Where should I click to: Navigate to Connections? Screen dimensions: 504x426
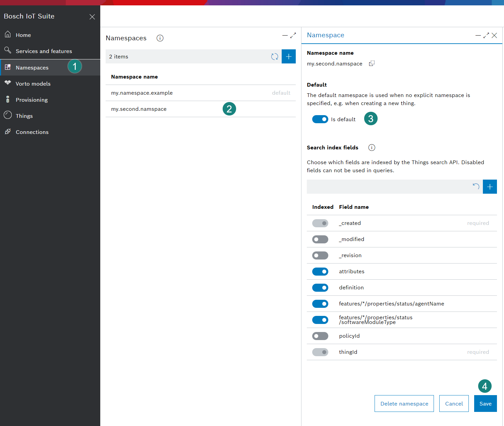(x=50, y=132)
